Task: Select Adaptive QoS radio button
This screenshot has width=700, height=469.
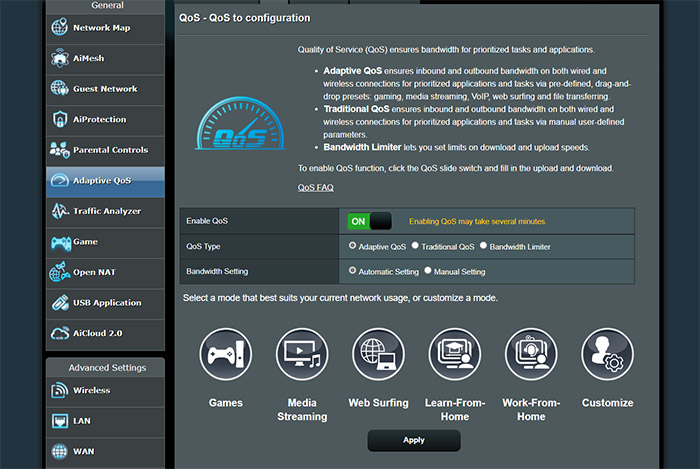Action: pos(352,245)
